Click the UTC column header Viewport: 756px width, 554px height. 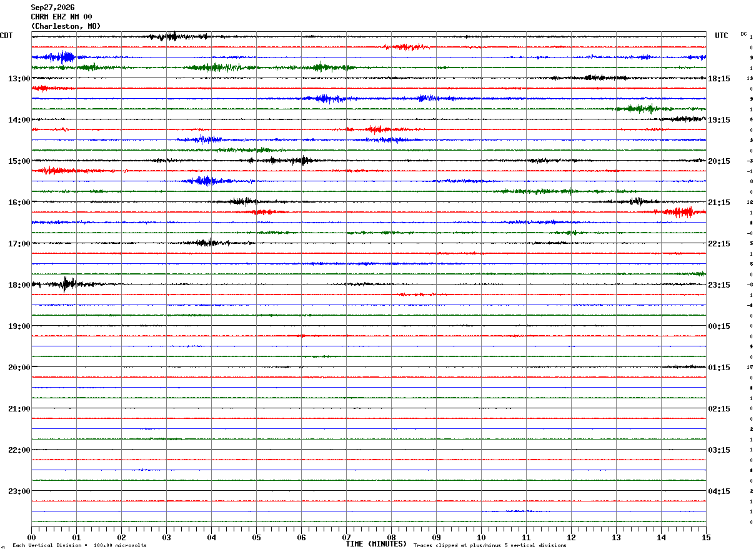(x=722, y=36)
